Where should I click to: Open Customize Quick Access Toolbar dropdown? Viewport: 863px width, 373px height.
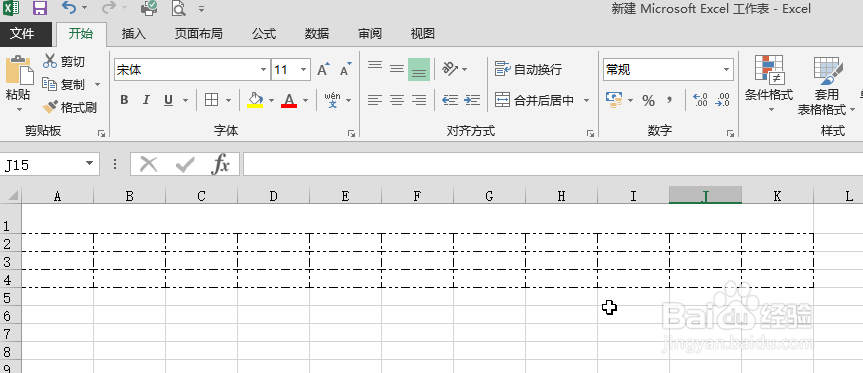point(201,9)
